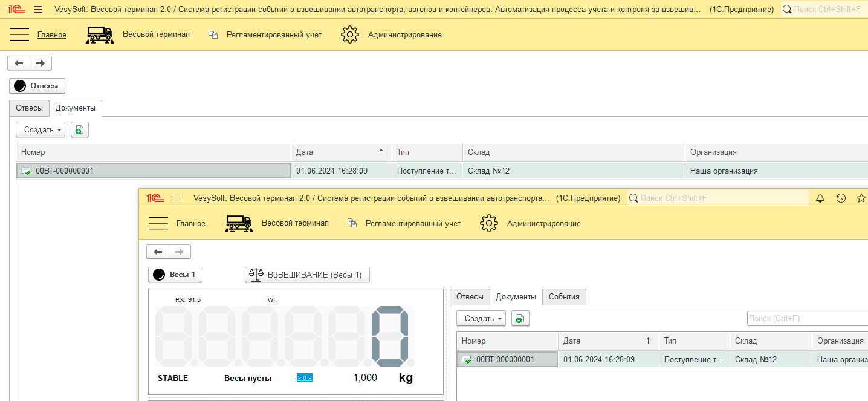Click the Поиск (Ctrl+F) search field
This screenshot has height=401, width=868.
pyautogui.click(x=806, y=319)
